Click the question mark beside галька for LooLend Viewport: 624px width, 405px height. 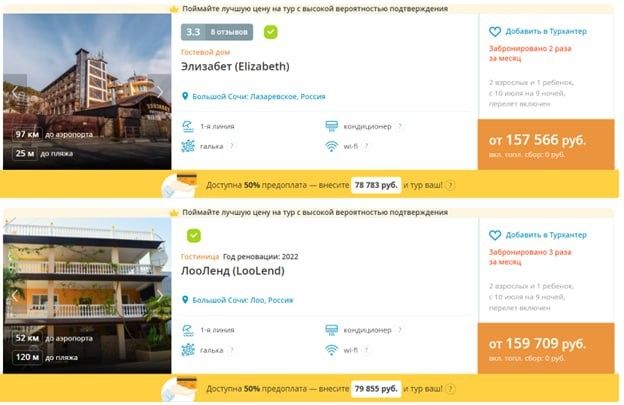232,350
